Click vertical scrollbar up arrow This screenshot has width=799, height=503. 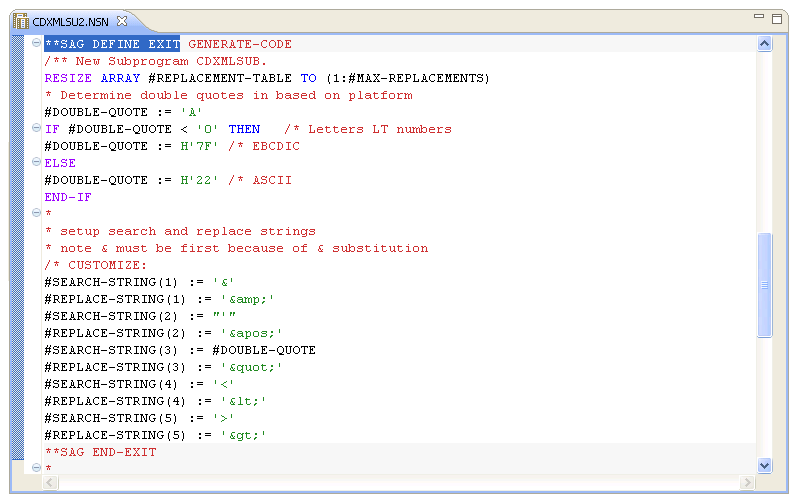coord(765,44)
